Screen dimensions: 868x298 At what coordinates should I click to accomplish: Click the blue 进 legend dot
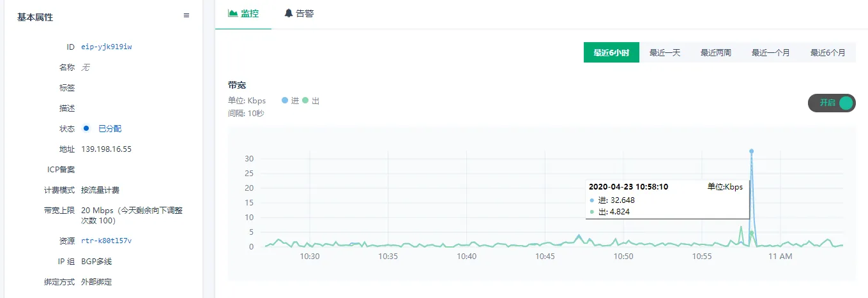tap(285, 101)
